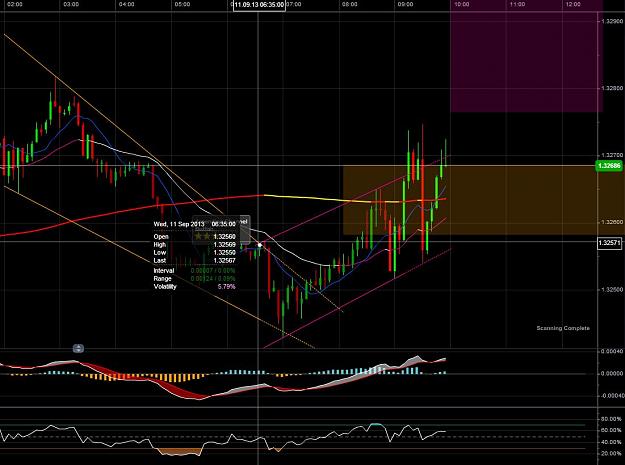Click the RSI axis label 80.00%
The width and height of the screenshot is (625, 465).
611,419
